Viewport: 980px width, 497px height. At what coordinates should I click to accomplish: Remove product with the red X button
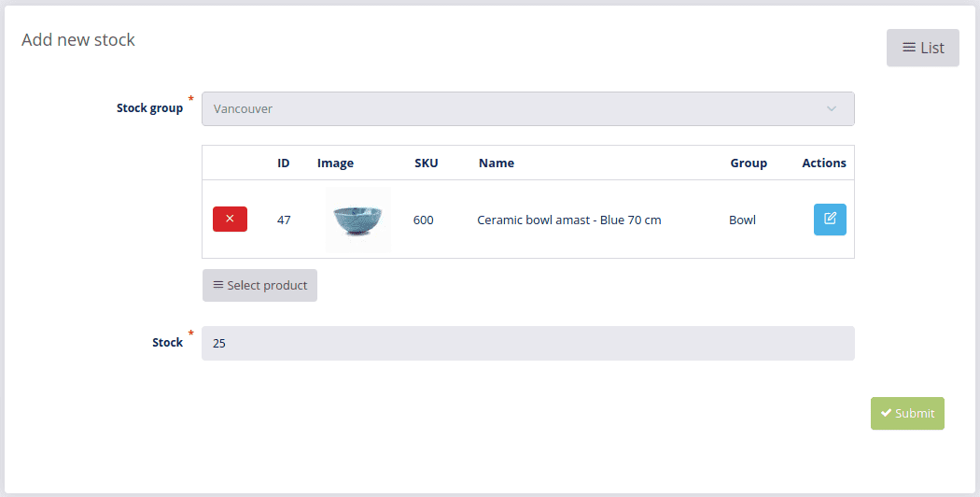click(x=230, y=220)
